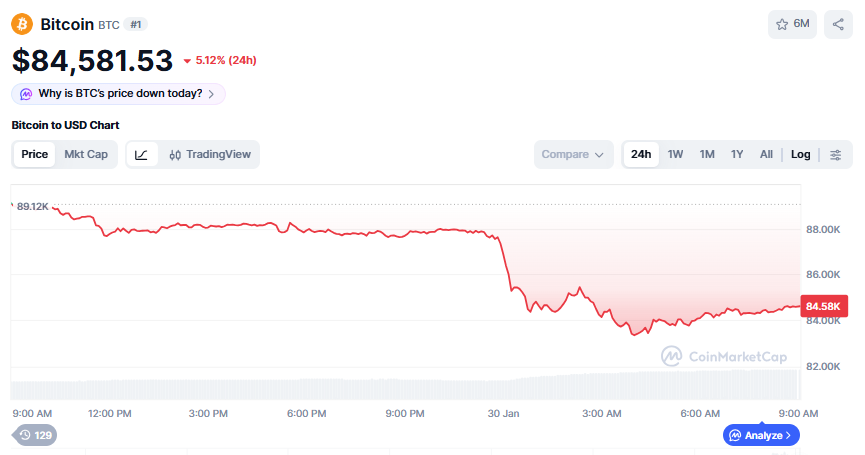This screenshot has width=865, height=455.
Task: Open the Compare dropdown
Action: pos(573,154)
